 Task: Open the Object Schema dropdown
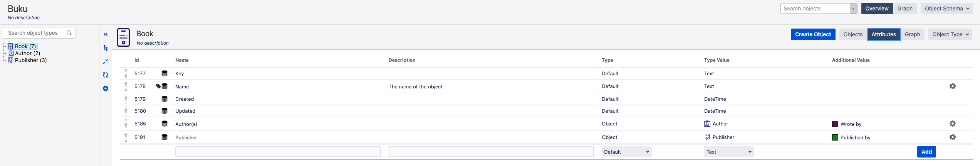(x=947, y=8)
